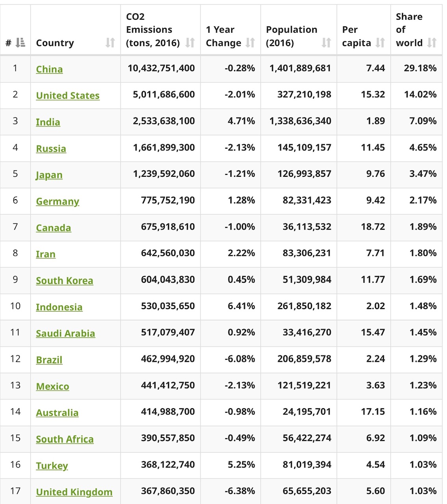Click the Country column header text
Viewport: 447px width, 504px height.
[x=55, y=43]
